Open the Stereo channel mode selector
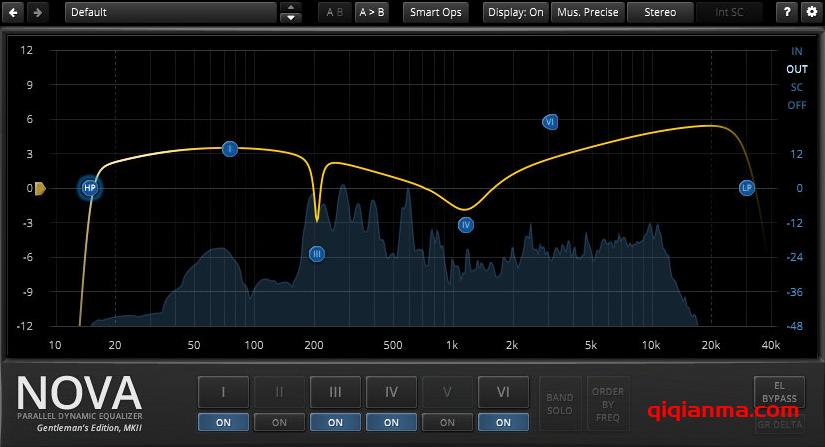The height and width of the screenshot is (447, 825). coord(660,12)
